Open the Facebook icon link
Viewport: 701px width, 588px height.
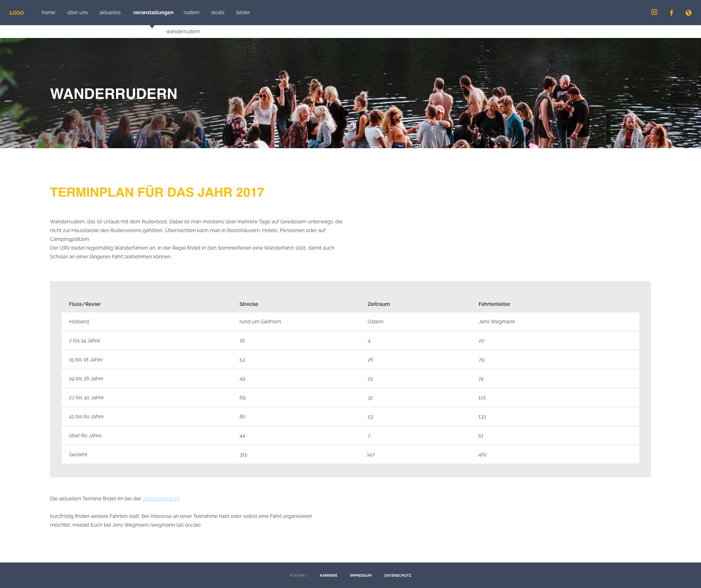[671, 13]
